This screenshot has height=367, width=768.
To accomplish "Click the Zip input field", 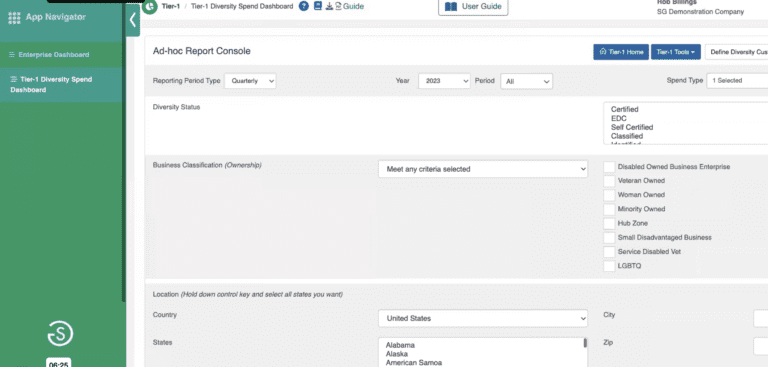I will pyautogui.click(x=761, y=346).
